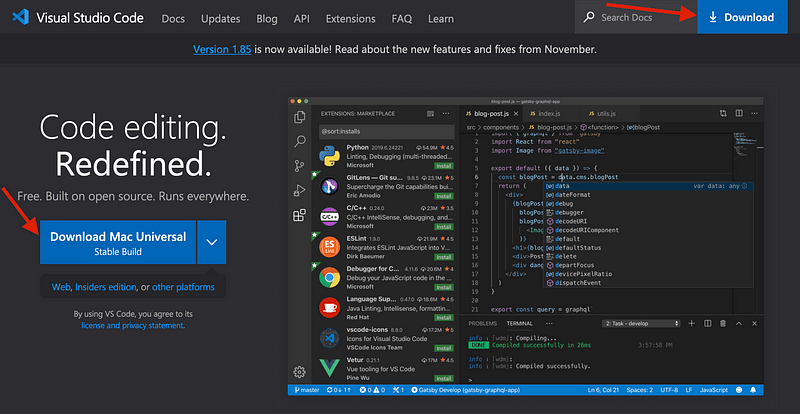The image size is (800, 414).
Task: Click the Language Support Java icon
Action: pos(330,308)
